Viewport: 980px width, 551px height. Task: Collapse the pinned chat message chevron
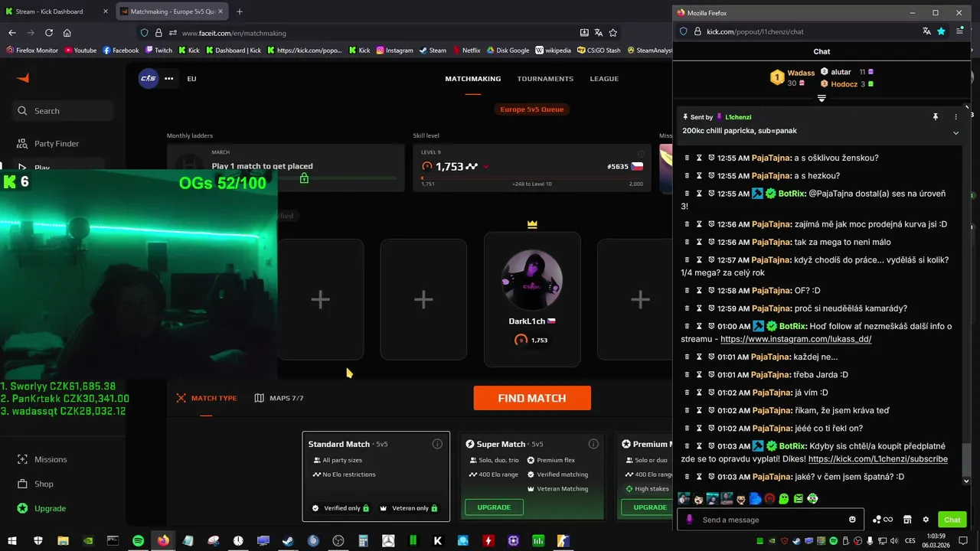coord(955,132)
